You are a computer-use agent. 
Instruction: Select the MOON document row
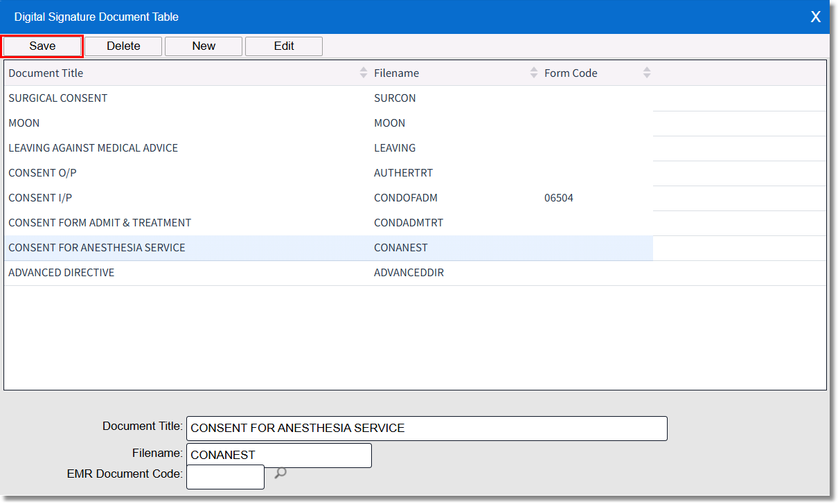point(24,123)
